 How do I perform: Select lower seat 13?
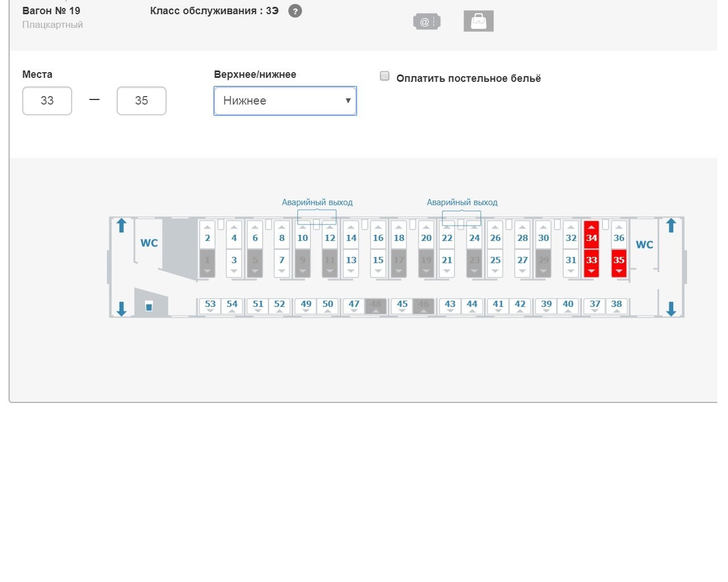tap(351, 263)
